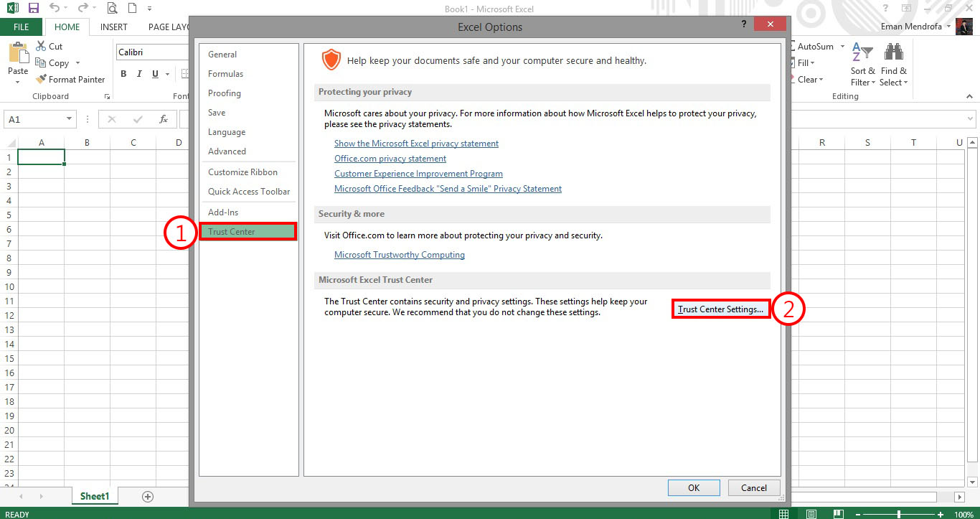Switch to the INSERT ribbon tab
Viewport: 980px width, 519px height.
(x=114, y=27)
